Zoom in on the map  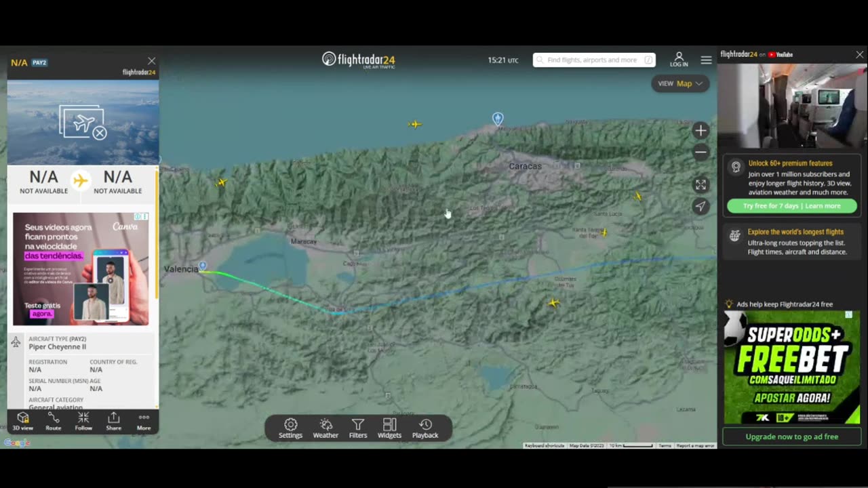click(x=701, y=130)
